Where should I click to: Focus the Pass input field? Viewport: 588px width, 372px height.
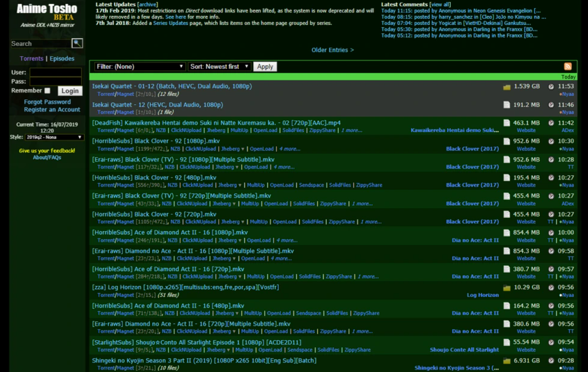pos(55,81)
